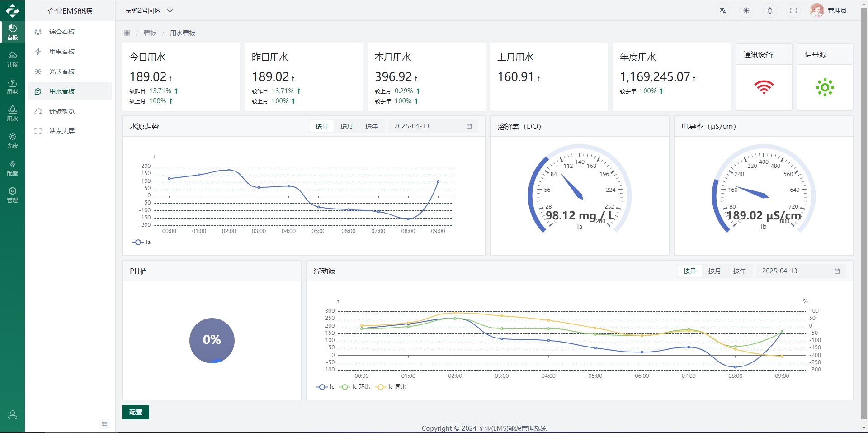Switch 浮动波 chart to 按年

coord(739,271)
